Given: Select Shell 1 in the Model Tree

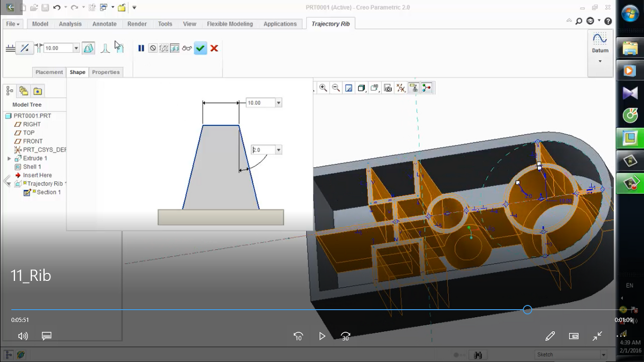Looking at the screenshot, I should pos(32,167).
